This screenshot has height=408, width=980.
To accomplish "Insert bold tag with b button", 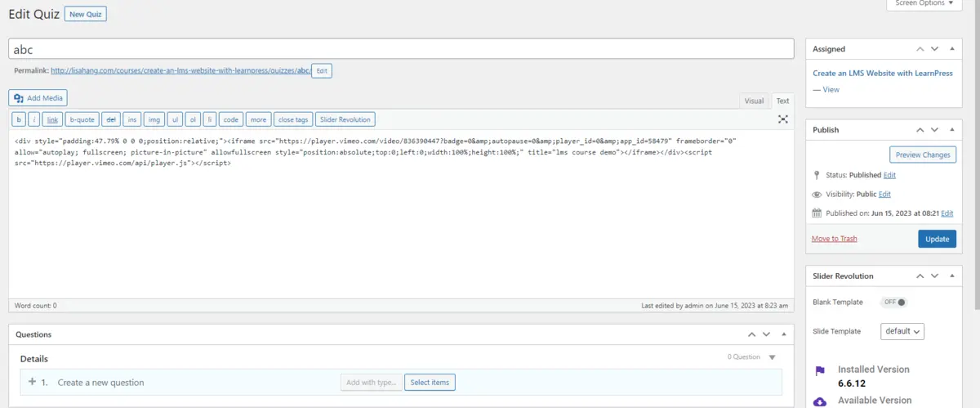I will tap(19, 119).
